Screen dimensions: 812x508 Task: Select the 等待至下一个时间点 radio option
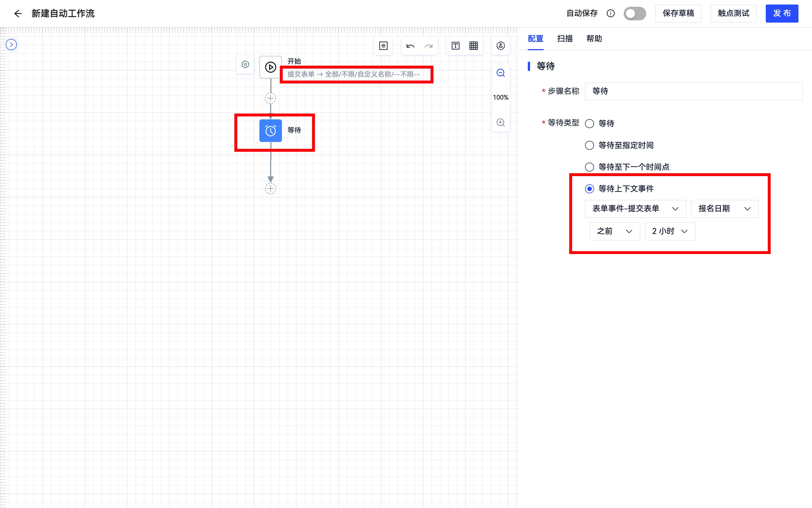pos(589,167)
